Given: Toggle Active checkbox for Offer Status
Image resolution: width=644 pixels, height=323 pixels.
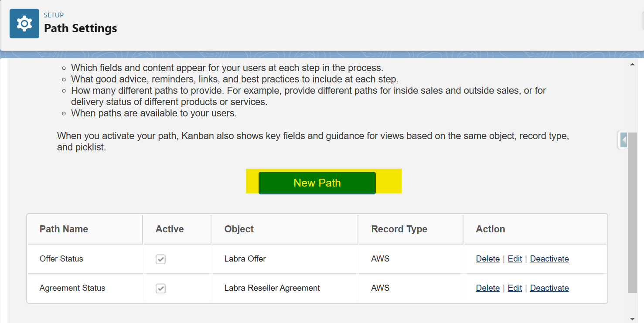Looking at the screenshot, I should click(161, 259).
